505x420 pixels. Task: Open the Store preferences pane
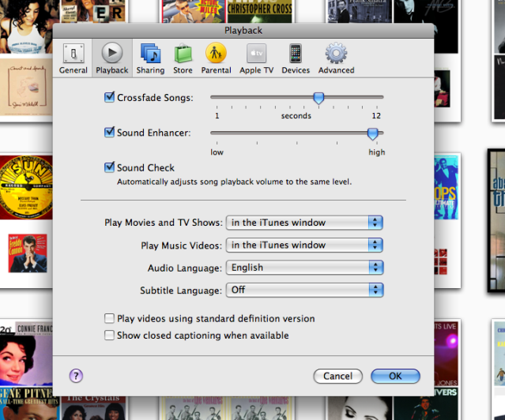(x=183, y=58)
